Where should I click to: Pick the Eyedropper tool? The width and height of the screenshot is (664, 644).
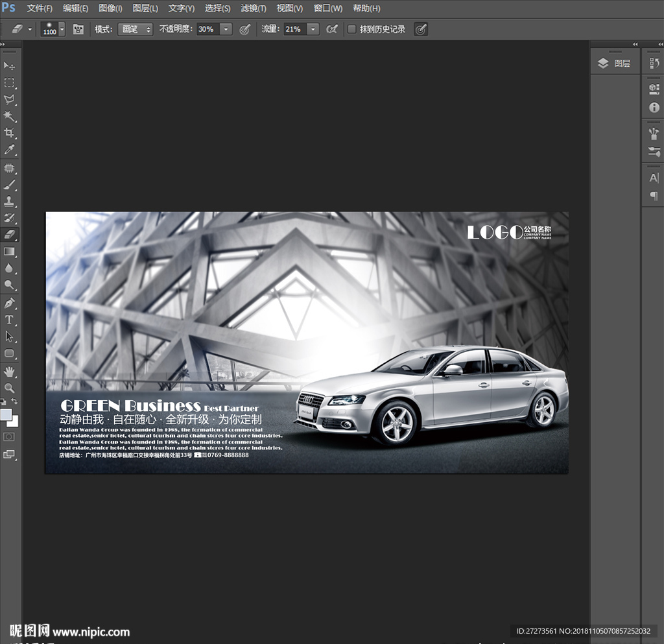coord(10,150)
